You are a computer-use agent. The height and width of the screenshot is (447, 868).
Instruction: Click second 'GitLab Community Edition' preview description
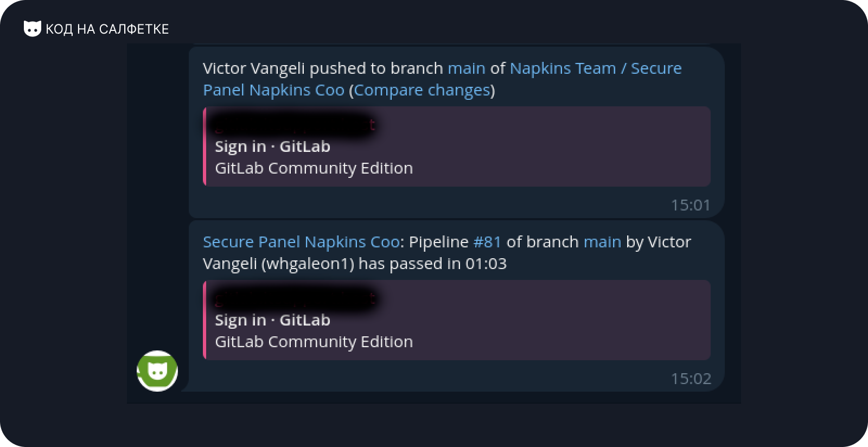click(x=314, y=342)
